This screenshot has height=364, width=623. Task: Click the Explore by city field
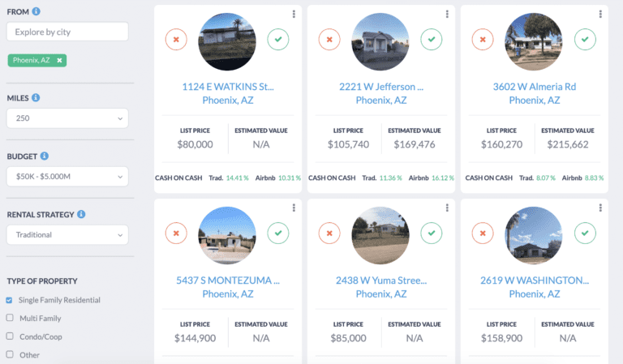coord(67,32)
